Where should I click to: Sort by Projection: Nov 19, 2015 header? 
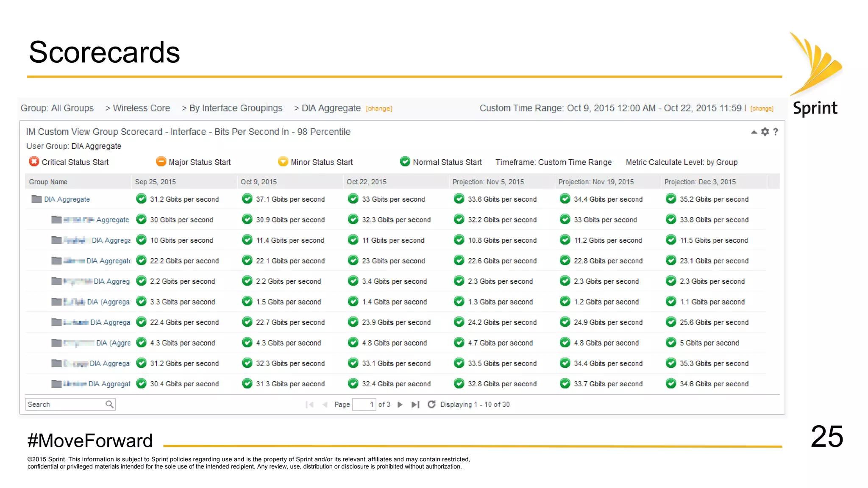click(608, 182)
